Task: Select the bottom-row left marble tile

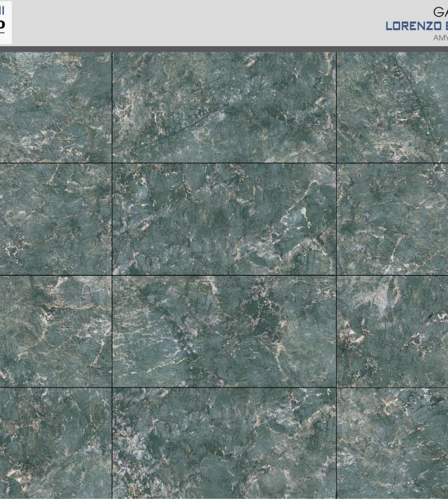Action: click(56, 443)
